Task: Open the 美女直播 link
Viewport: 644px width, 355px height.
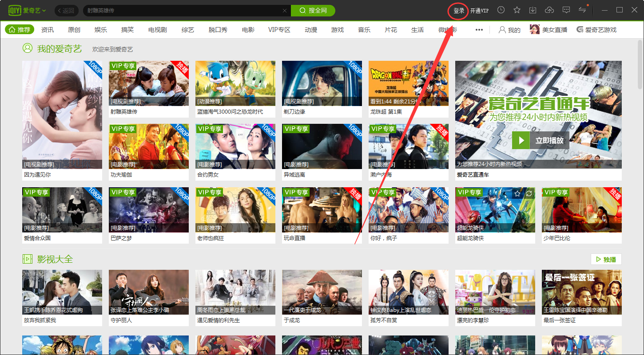Action: (x=549, y=30)
